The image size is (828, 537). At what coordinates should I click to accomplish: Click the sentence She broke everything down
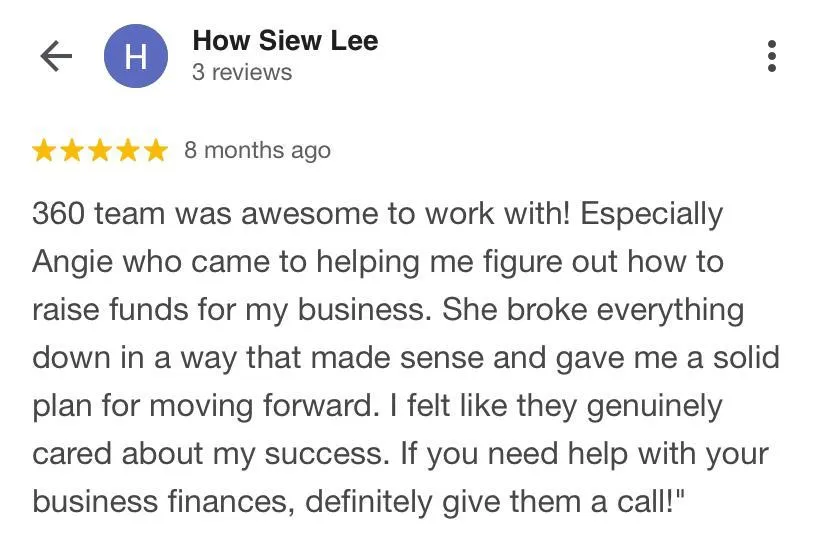[x=594, y=310]
